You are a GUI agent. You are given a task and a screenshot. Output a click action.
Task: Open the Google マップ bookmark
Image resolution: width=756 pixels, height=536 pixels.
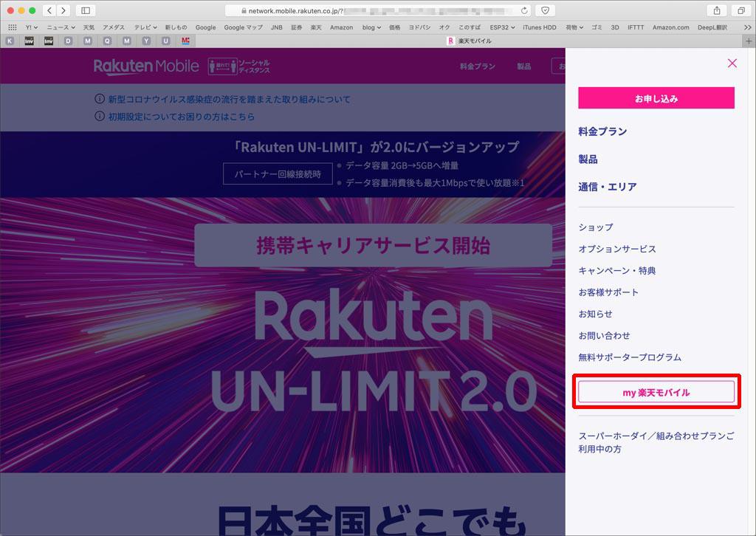tap(243, 27)
